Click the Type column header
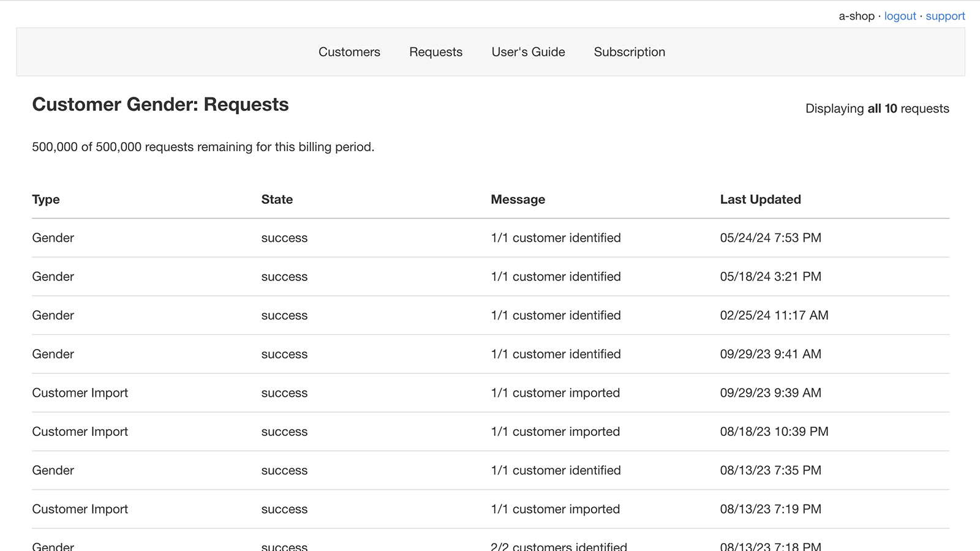 [x=46, y=200]
